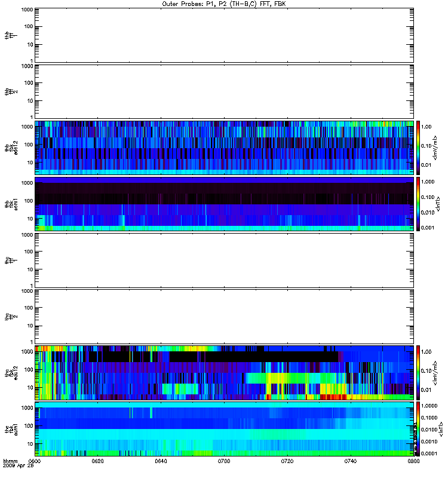Viewport: 448px width, 478px height.
Task: Click the 0640 time axis label
Action: [x=161, y=461]
